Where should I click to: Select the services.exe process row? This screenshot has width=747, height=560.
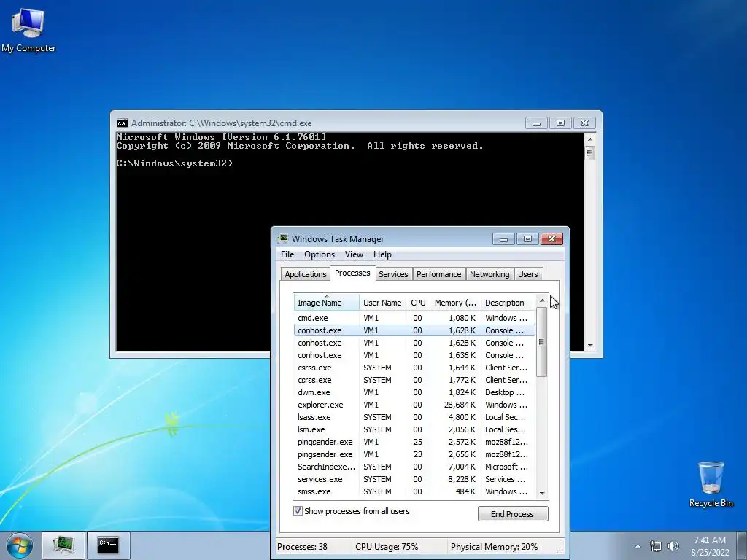(414, 479)
